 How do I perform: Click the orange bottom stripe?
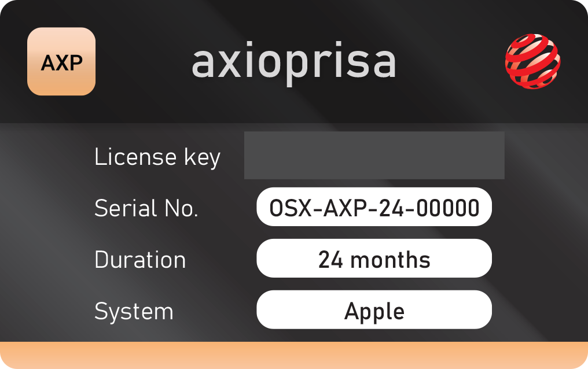[294, 355]
